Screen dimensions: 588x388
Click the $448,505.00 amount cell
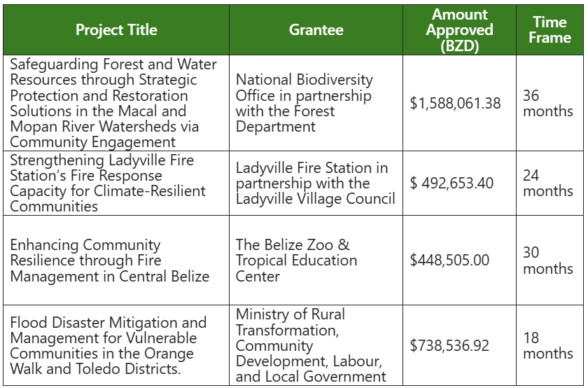449,261
